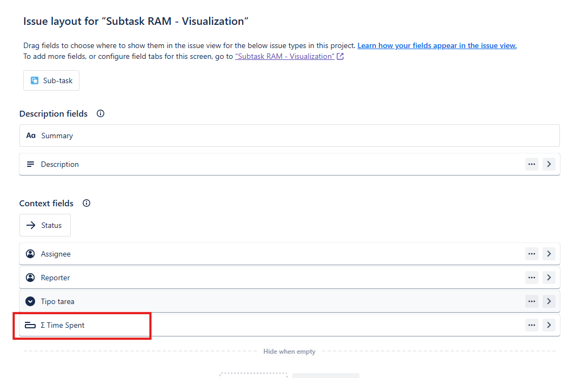588x378 pixels.
Task: Click the 'Description fields' heading
Action: point(54,113)
